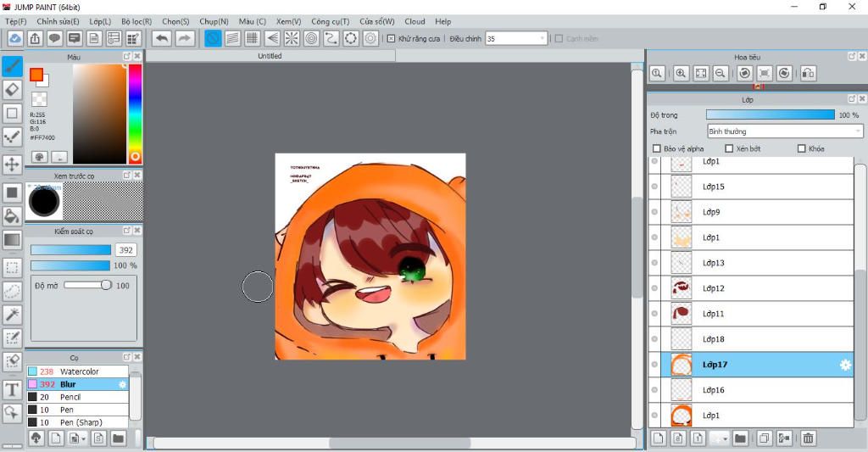Toggle visibility of layer Lớp15
The image size is (868, 452).
(654, 187)
